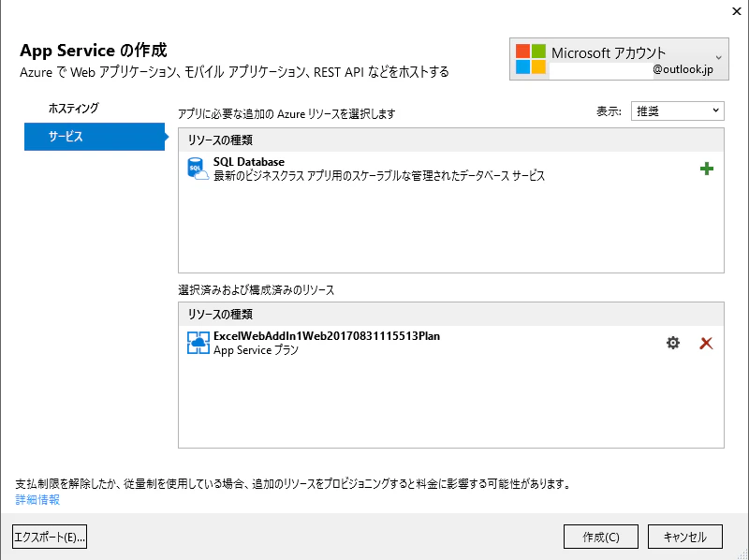Click the 'App Service の作成' title

(x=94, y=51)
